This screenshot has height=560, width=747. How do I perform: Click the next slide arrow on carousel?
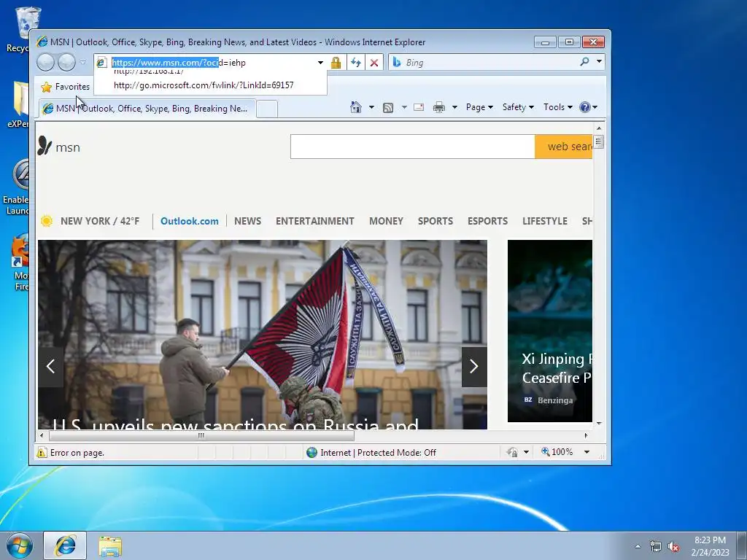pos(474,366)
